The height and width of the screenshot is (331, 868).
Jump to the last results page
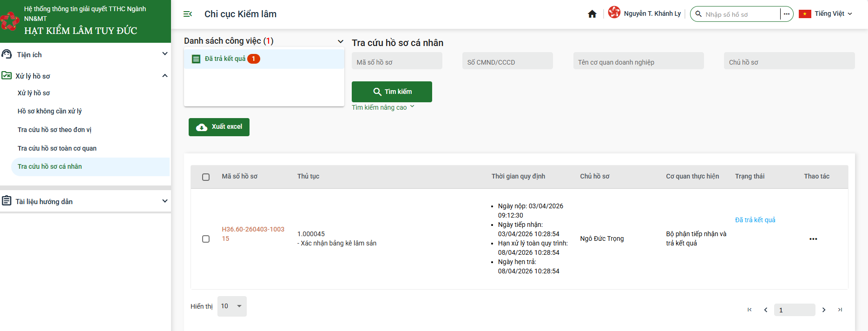(x=840, y=310)
